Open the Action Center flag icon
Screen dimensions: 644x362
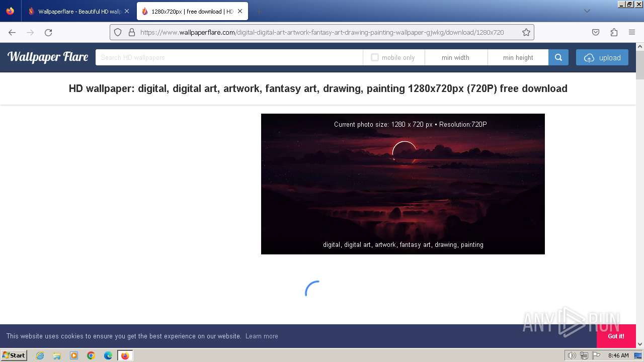point(597,355)
